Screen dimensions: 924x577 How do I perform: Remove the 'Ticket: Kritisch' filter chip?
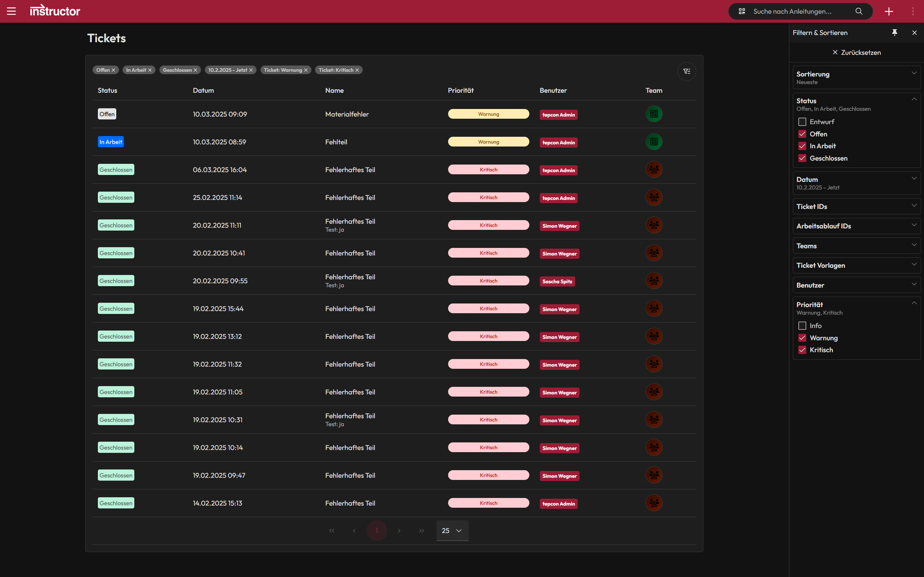356,70
